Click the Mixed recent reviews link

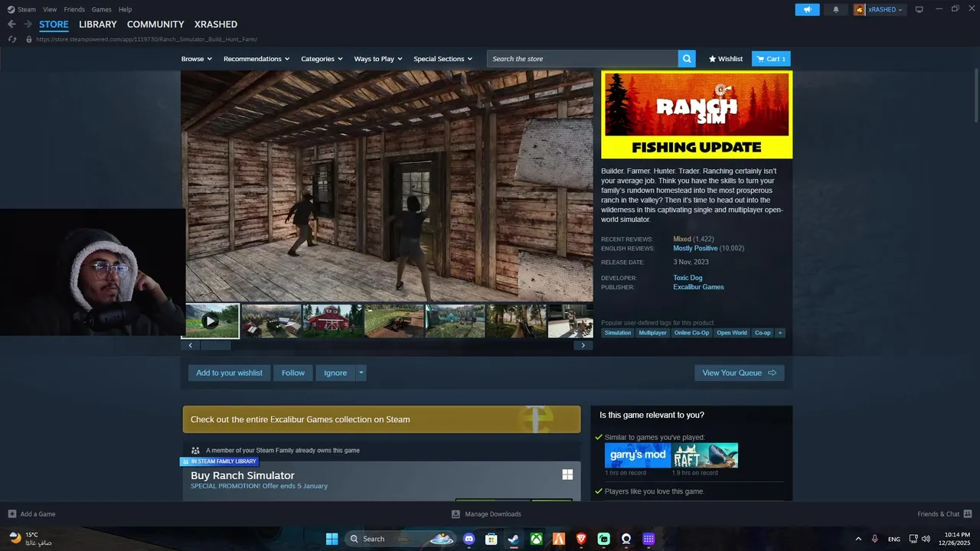click(681, 240)
